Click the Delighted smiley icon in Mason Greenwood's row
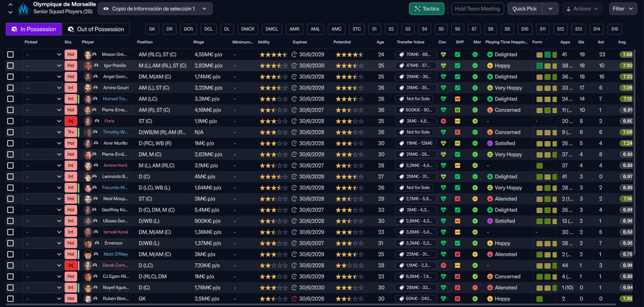Screen dimensions: 644x307 (x=490, y=55)
